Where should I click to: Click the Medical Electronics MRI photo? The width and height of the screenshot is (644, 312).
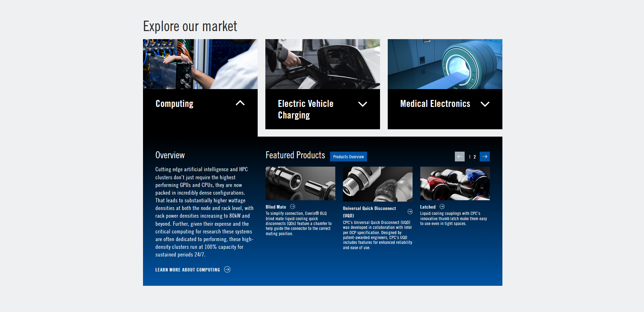445,64
